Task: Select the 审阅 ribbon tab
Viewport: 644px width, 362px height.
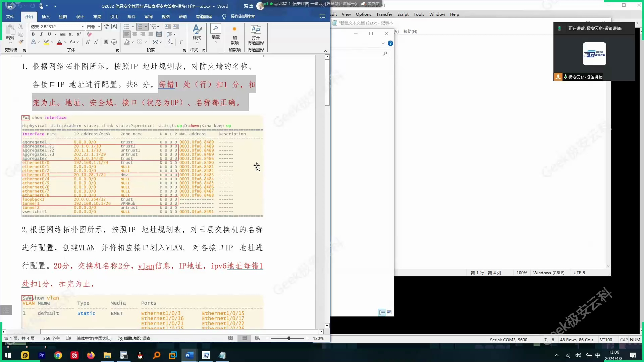Action: click(148, 16)
